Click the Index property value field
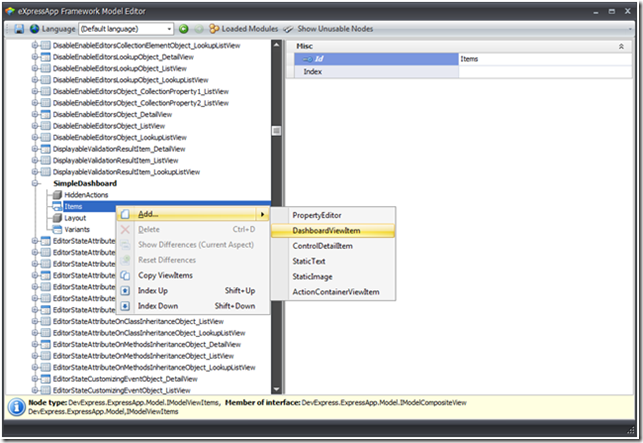643x443 pixels. coord(545,72)
